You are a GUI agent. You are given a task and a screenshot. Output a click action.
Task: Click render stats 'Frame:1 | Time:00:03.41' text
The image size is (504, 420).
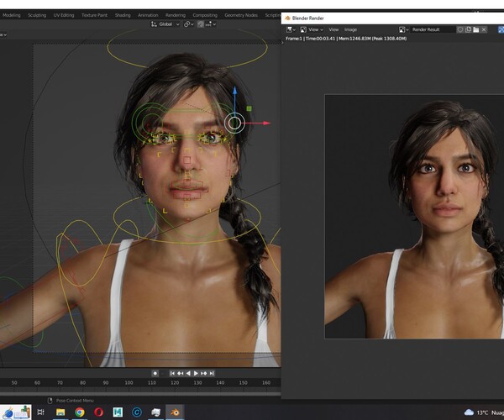click(x=310, y=39)
